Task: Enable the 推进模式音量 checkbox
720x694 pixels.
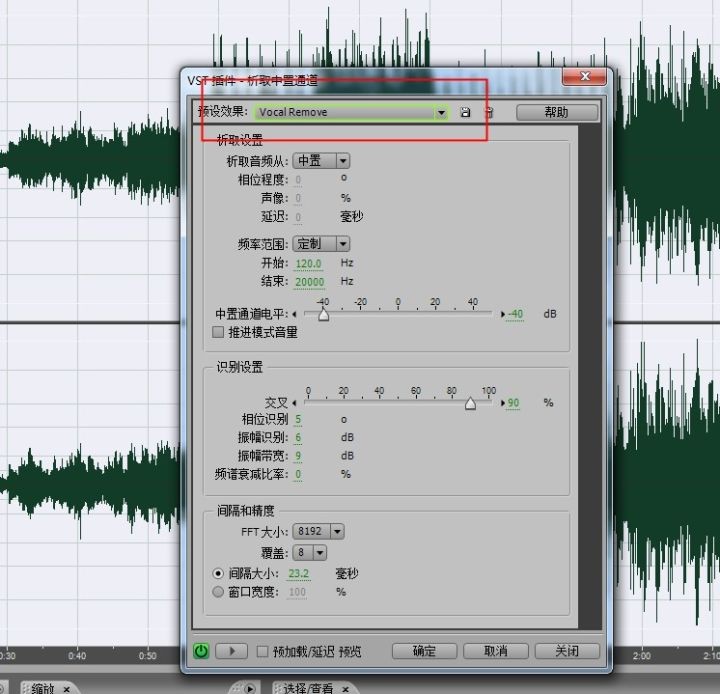Action: [219, 332]
